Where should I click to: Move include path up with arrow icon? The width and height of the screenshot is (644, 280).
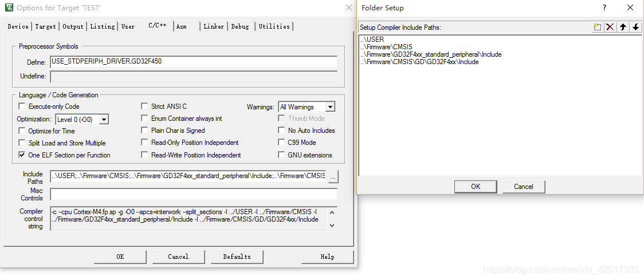[x=623, y=27]
